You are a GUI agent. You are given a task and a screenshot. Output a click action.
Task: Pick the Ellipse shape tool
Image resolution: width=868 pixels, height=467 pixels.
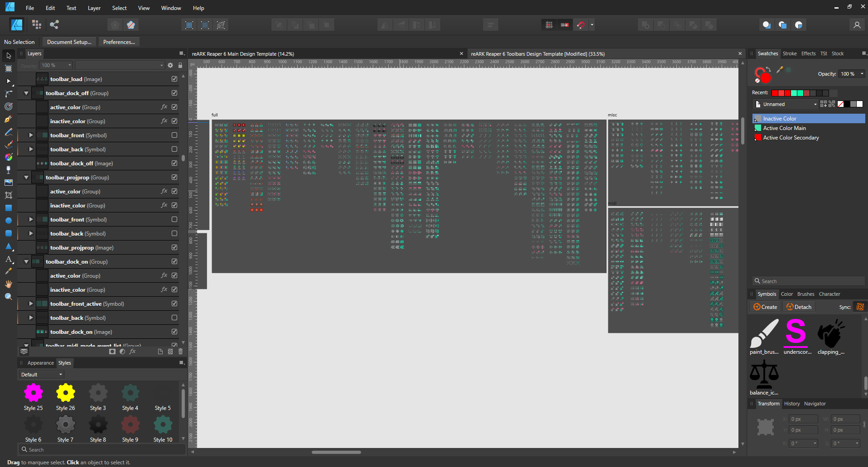point(8,221)
